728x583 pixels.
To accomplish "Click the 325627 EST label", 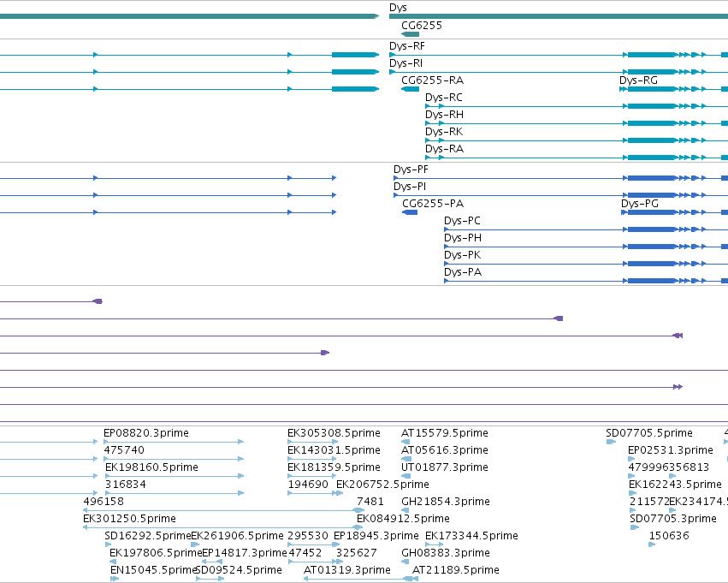I will pyautogui.click(x=357, y=554).
